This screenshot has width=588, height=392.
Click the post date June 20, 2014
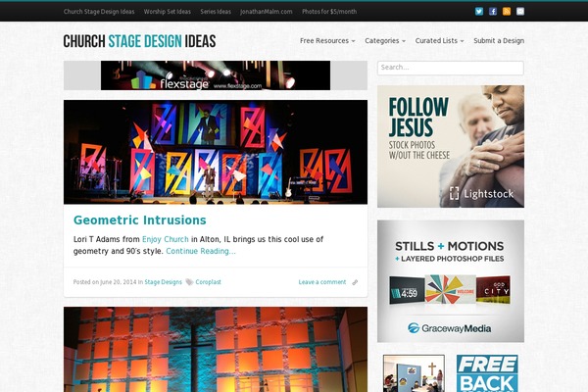[x=119, y=282]
